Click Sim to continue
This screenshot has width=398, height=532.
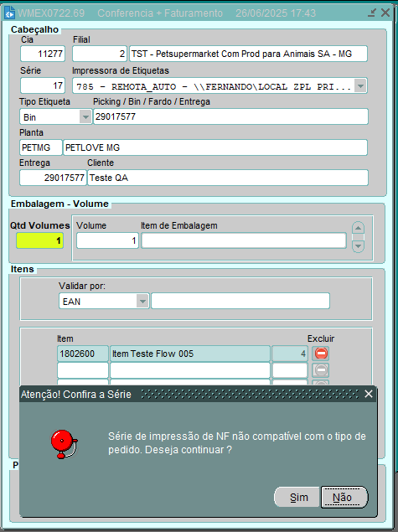pos(298,497)
